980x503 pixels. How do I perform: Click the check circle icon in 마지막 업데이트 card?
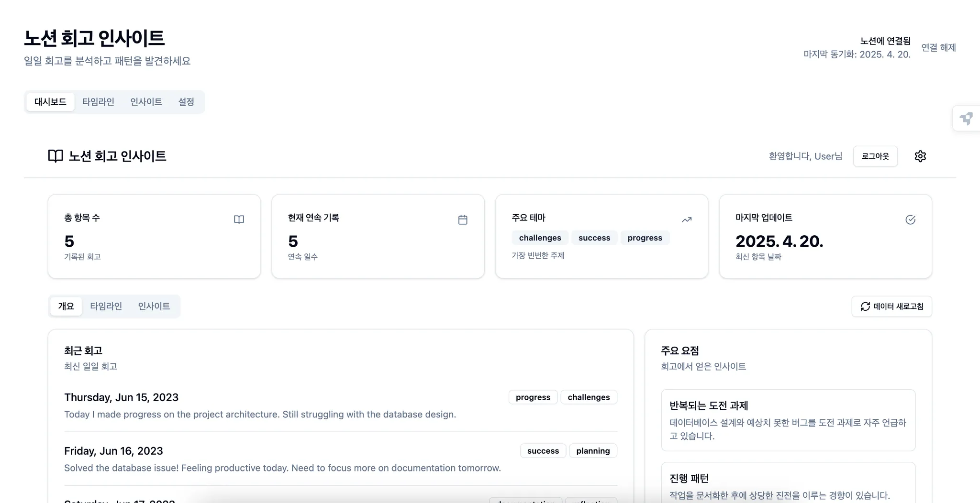pos(911,219)
